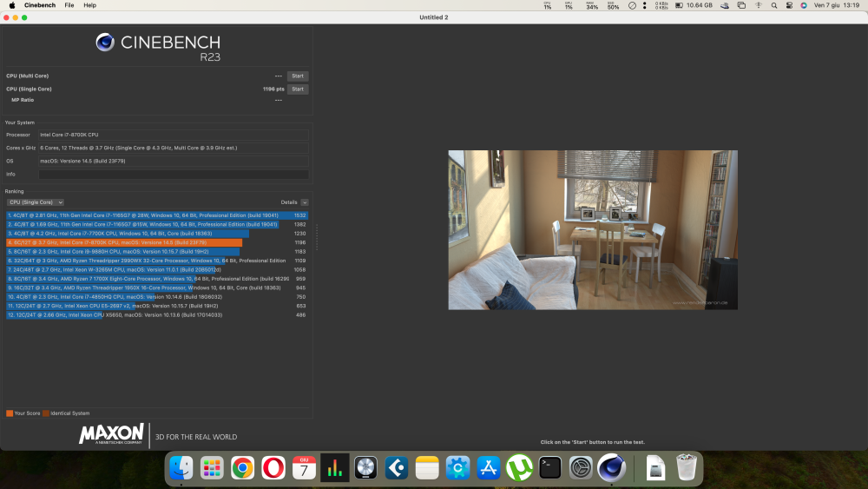Open Siri from the menu bar
The width and height of the screenshot is (868, 489).
pos(804,5)
